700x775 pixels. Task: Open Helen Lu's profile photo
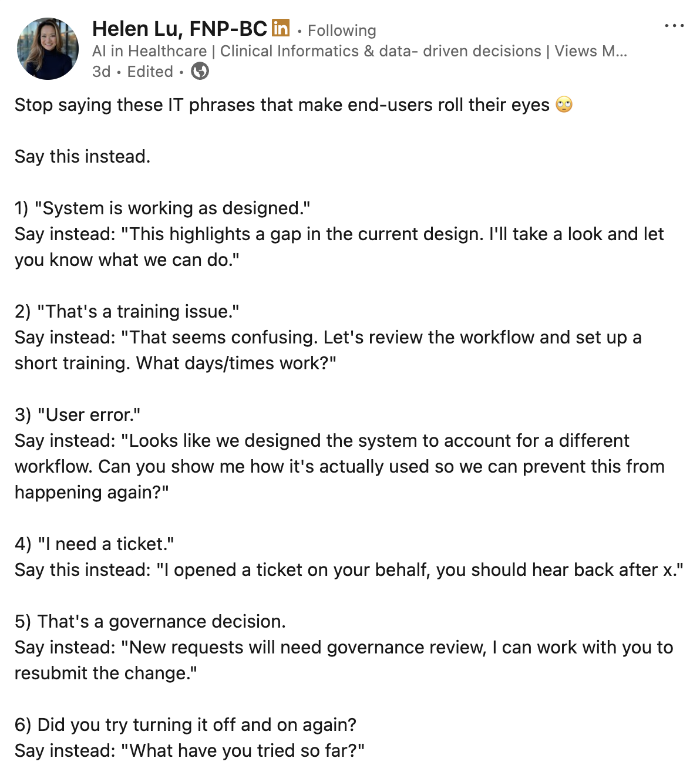(x=48, y=49)
